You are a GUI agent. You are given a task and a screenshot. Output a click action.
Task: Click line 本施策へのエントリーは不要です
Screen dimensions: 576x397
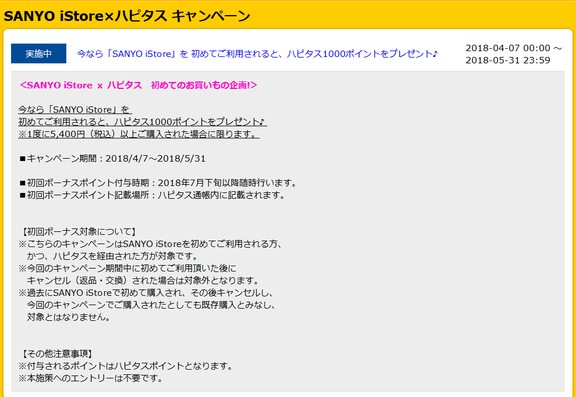point(91,378)
